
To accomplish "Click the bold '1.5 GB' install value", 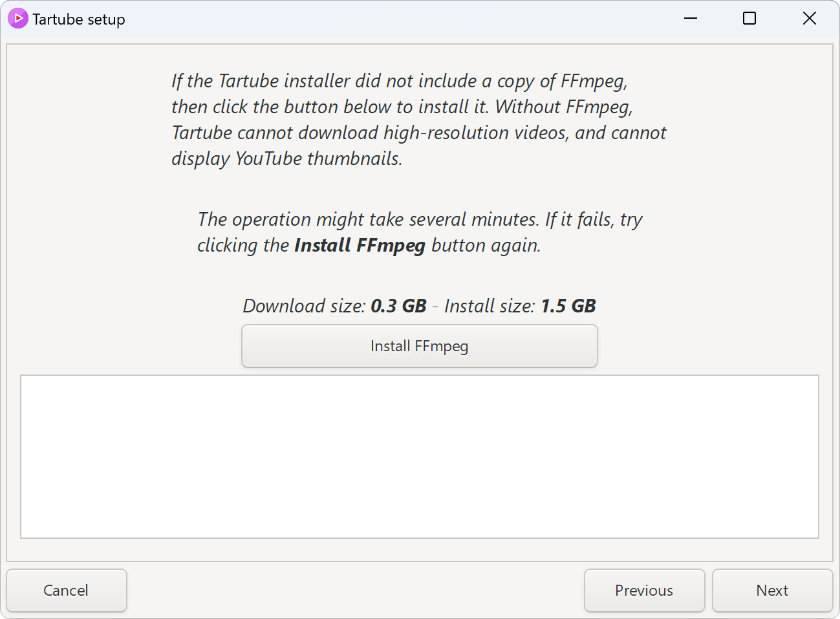I will pos(568,306).
